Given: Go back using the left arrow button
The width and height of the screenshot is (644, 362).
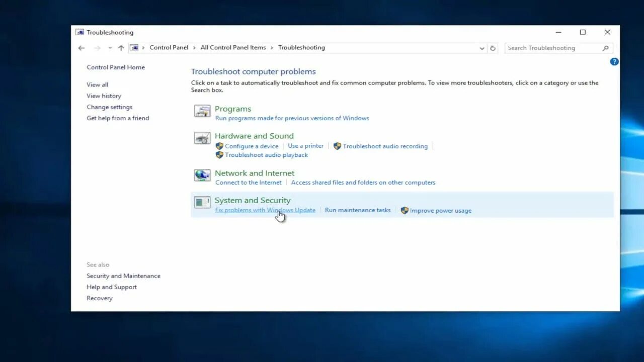Looking at the screenshot, I should pos(82,48).
